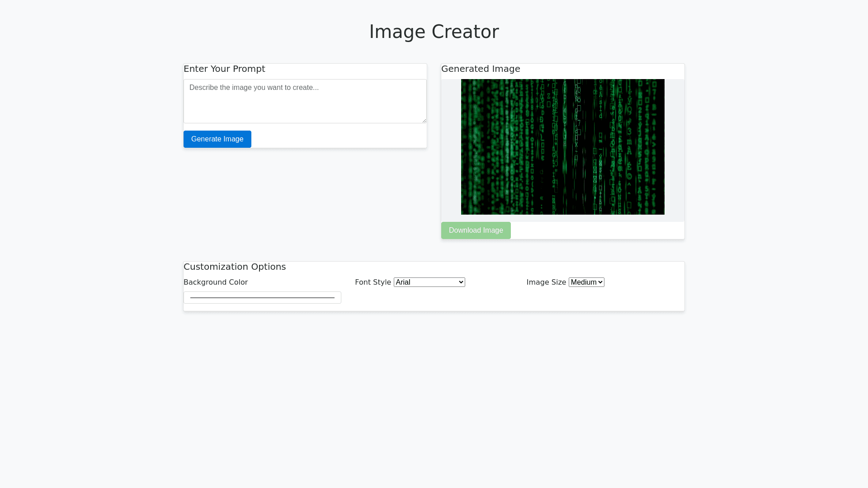The width and height of the screenshot is (868, 488).
Task: Click the Customization Options heading
Action: click(x=235, y=267)
